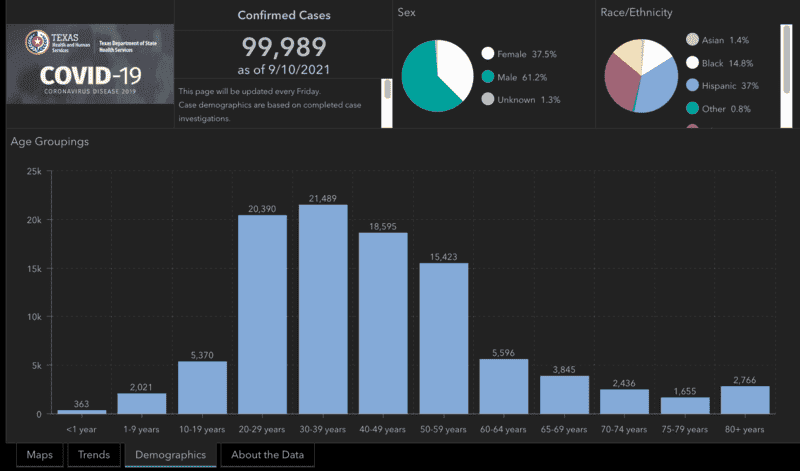The height and width of the screenshot is (471, 800).
Task: Open the Maps tab
Action: 39,455
